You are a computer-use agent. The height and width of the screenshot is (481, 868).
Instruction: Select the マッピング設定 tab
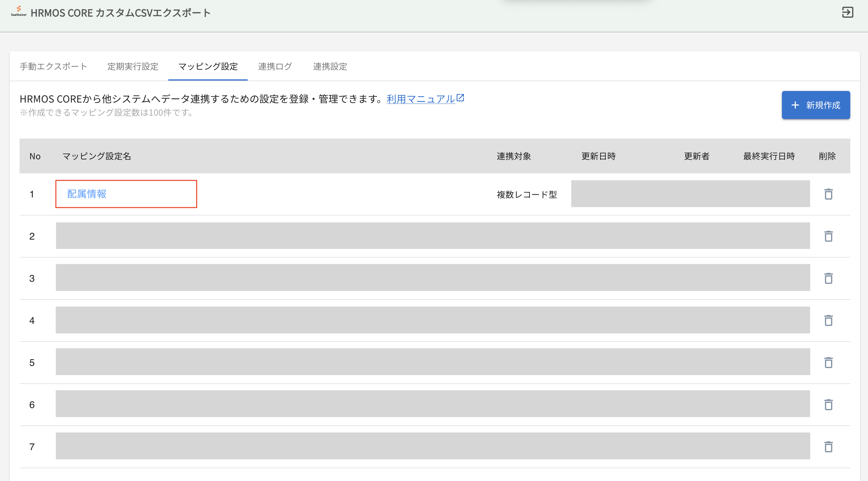(208, 66)
